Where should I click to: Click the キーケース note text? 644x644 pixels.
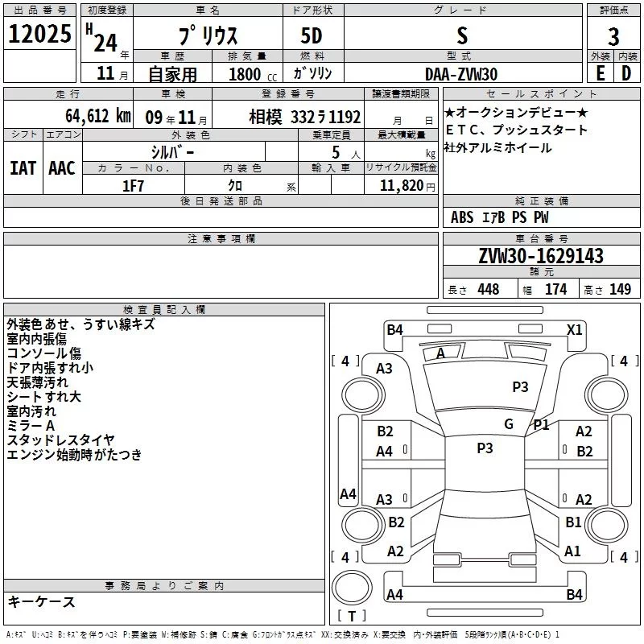pyautogui.click(x=41, y=601)
